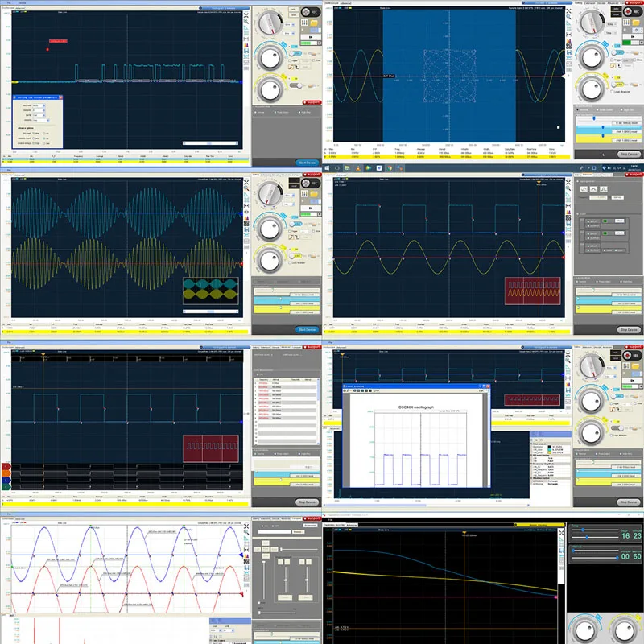Click fit-to-window crossed arrows icon in serial decode window
644x644 pixels.
tap(246, 15)
